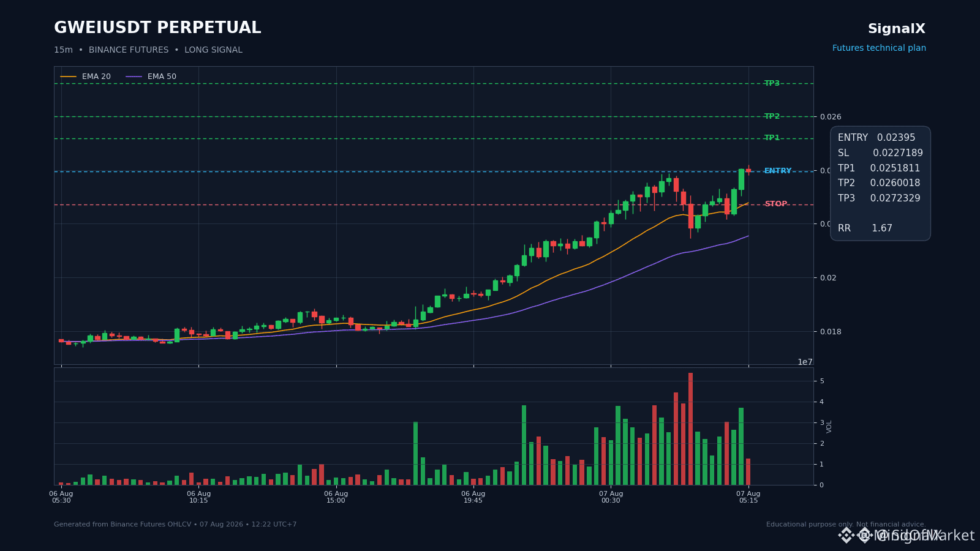Click the 07 Aug 05:15 time label

pyautogui.click(x=748, y=497)
